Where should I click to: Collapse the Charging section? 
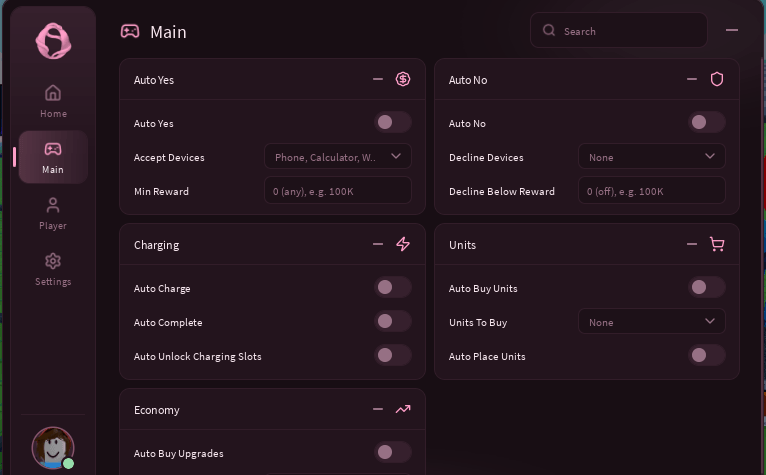378,244
